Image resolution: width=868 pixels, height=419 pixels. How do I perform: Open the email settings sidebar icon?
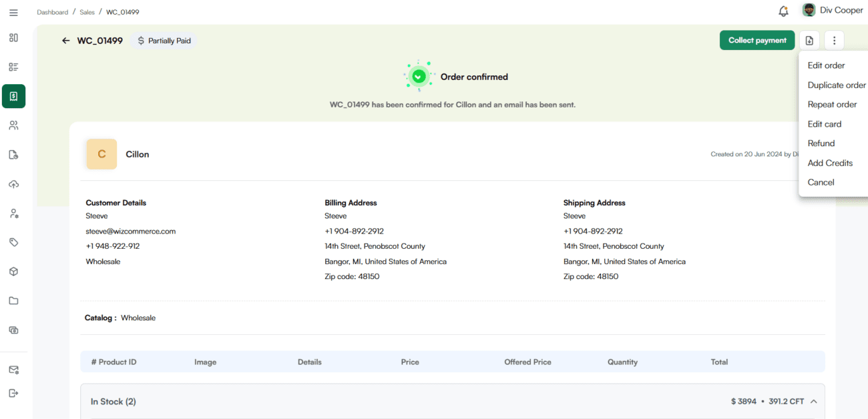click(13, 370)
